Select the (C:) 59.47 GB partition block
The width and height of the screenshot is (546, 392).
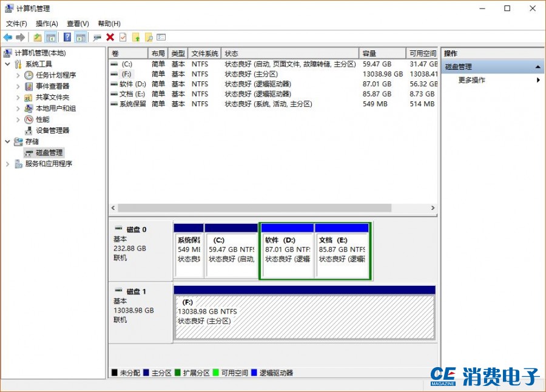(231, 251)
